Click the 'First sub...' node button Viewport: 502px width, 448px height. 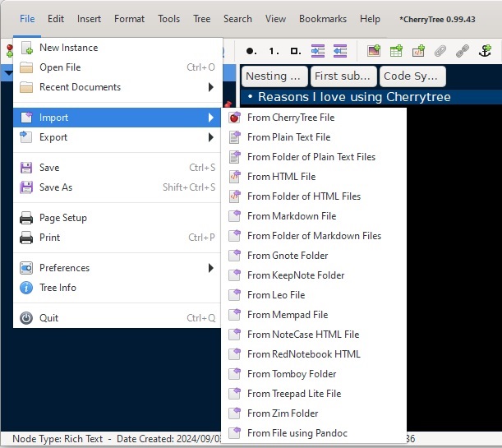[343, 76]
